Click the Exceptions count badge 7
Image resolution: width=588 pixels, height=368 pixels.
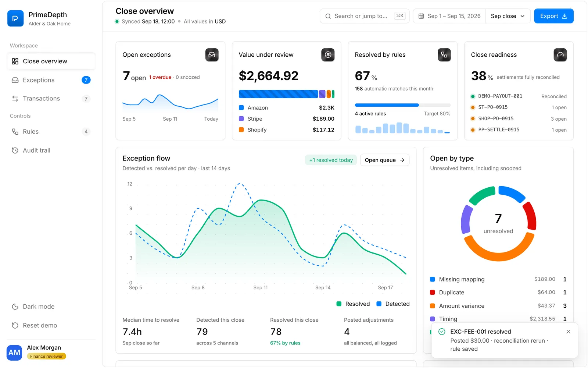86,80
